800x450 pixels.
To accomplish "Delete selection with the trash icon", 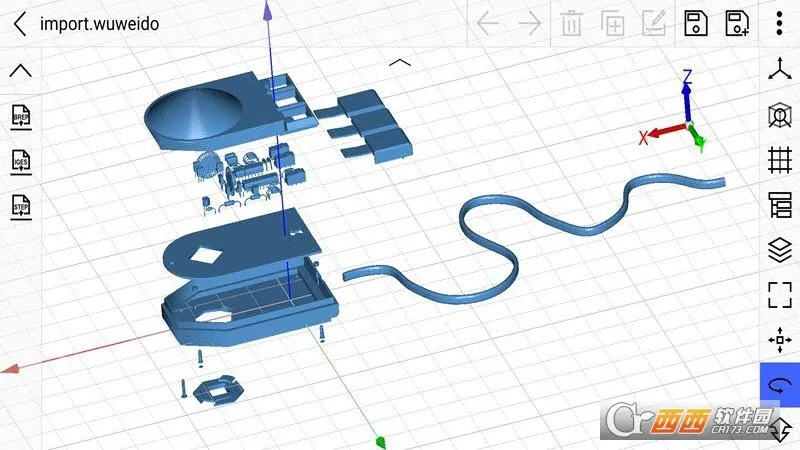I will [571, 23].
